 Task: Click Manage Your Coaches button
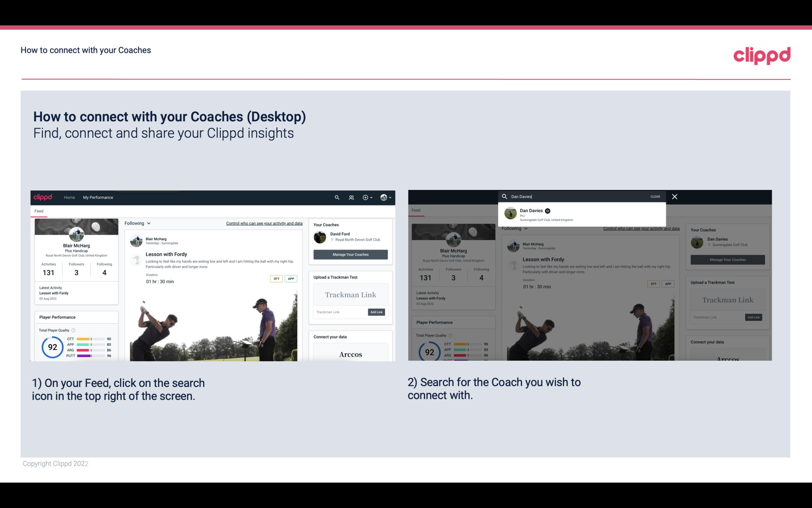point(350,254)
